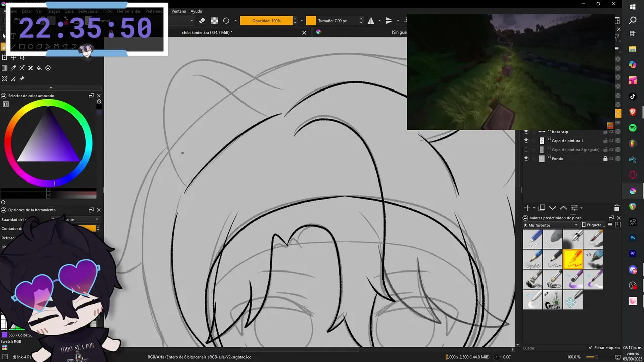Open the Suavidad del pincel dropdown
644x362 pixels.
tap(75, 219)
